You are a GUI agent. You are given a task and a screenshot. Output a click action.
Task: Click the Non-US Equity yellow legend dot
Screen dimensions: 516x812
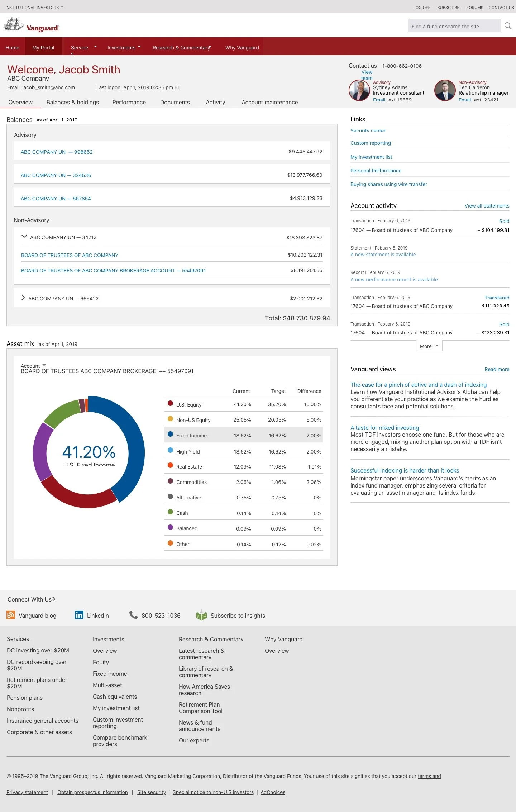pos(171,419)
